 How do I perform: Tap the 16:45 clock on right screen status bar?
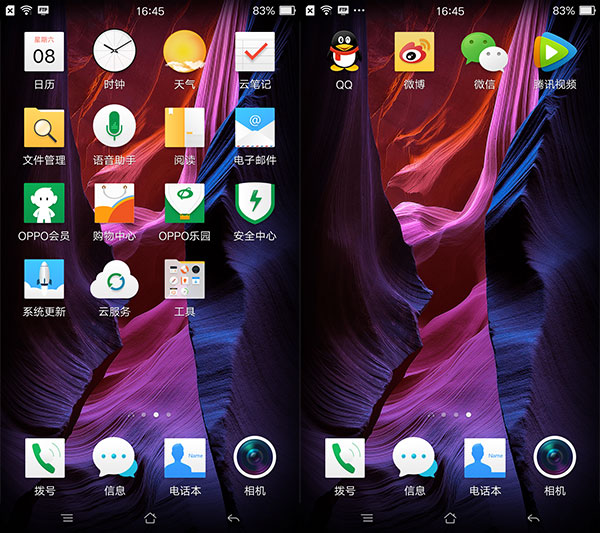coord(450,11)
